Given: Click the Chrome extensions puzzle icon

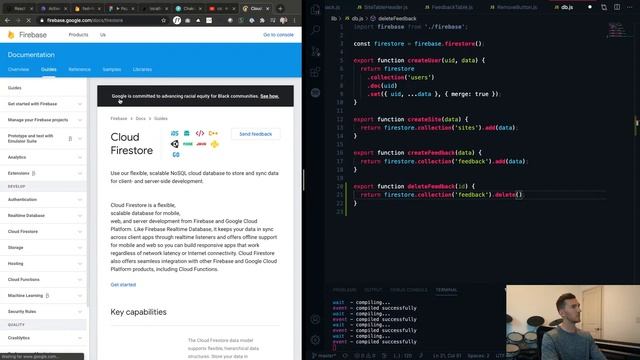Looking at the screenshot, I should (x=262, y=20).
